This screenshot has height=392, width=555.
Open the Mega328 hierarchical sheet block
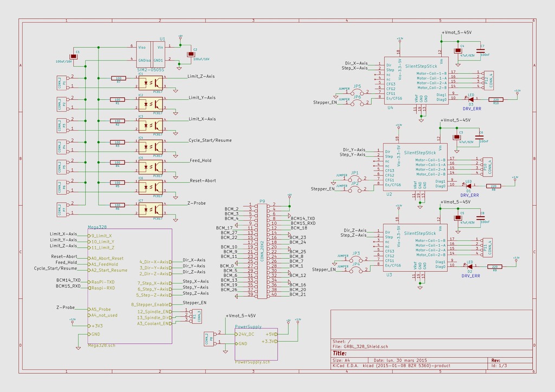click(x=130, y=286)
